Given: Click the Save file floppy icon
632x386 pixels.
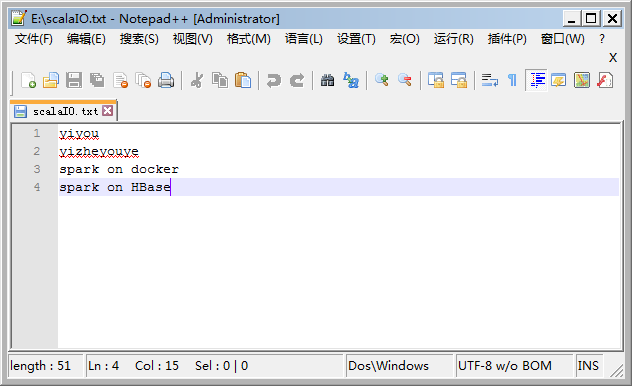Looking at the screenshot, I should click(x=74, y=80).
